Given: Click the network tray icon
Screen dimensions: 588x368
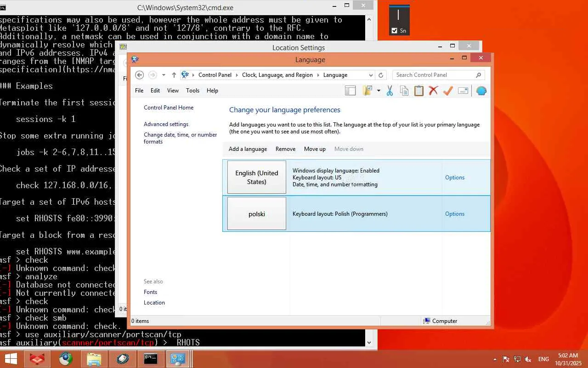Looking at the screenshot, I should [x=517, y=359].
